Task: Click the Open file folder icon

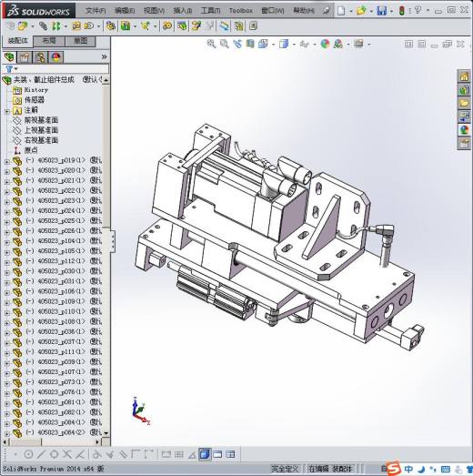Action: pyautogui.click(x=361, y=11)
